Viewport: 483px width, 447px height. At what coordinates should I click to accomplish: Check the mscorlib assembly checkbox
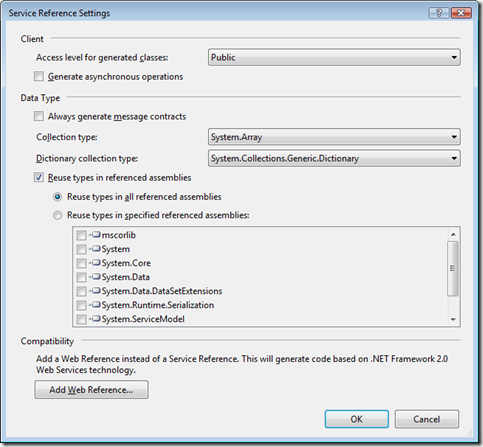tap(81, 235)
